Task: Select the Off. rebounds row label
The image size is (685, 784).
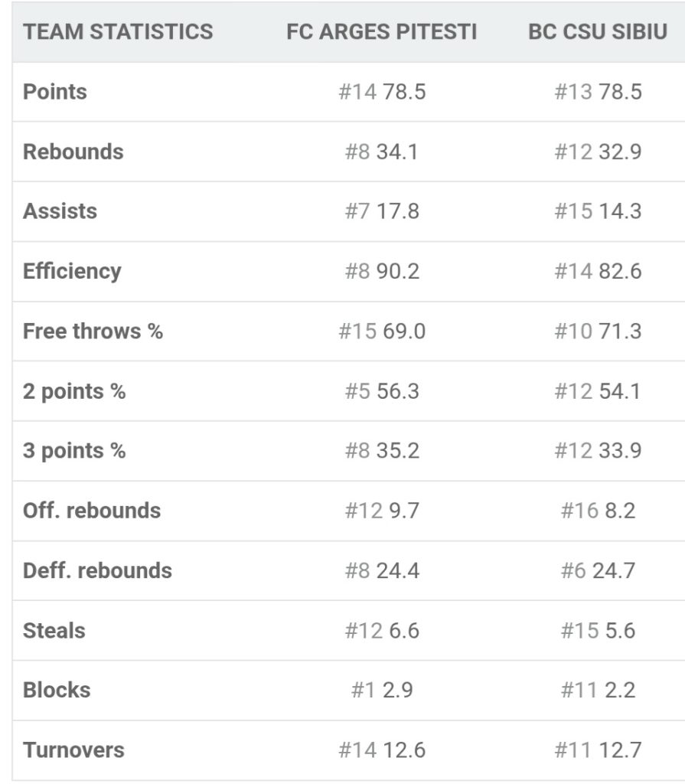Action: [92, 511]
